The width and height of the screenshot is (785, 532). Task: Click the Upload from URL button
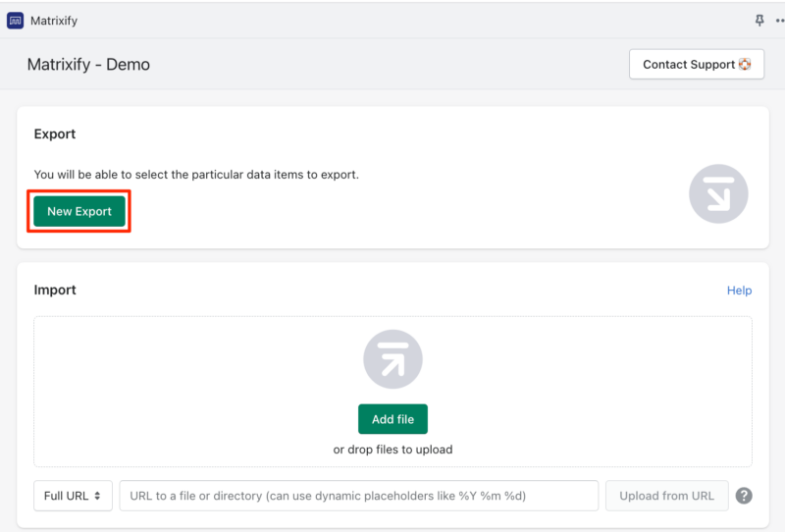point(667,496)
